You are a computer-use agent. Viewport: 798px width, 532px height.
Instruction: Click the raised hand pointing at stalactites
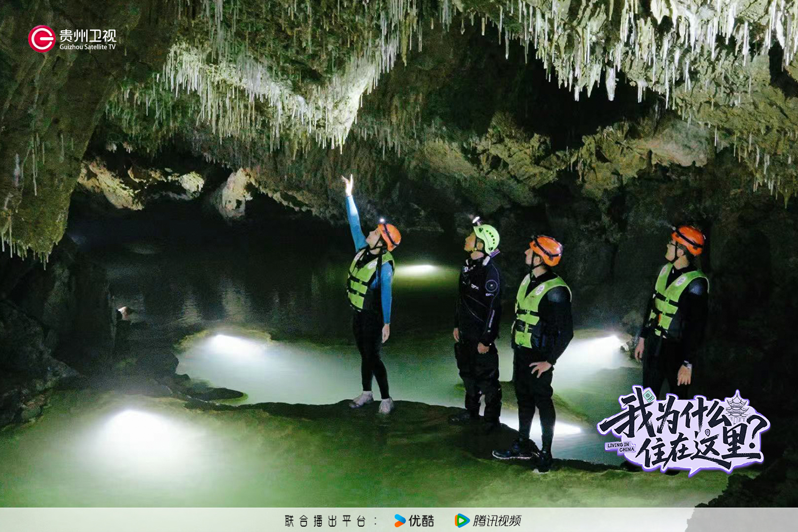(348, 185)
